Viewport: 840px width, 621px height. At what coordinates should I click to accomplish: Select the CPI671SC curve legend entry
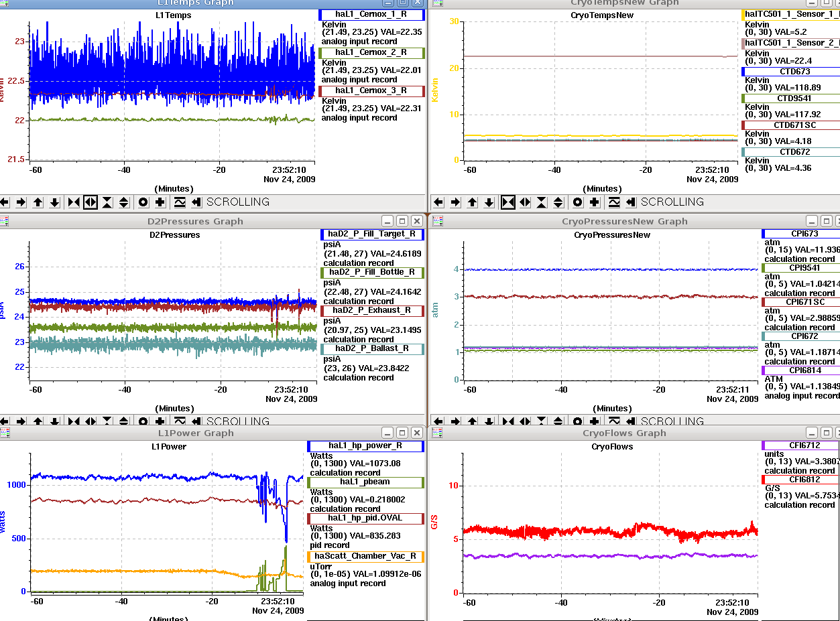pyautogui.click(x=800, y=302)
